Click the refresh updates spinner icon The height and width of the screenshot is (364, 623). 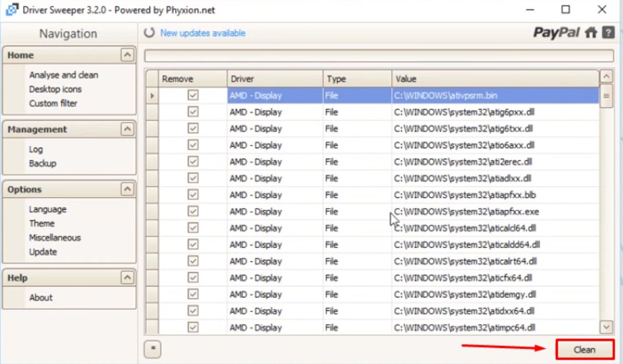pyautogui.click(x=149, y=33)
